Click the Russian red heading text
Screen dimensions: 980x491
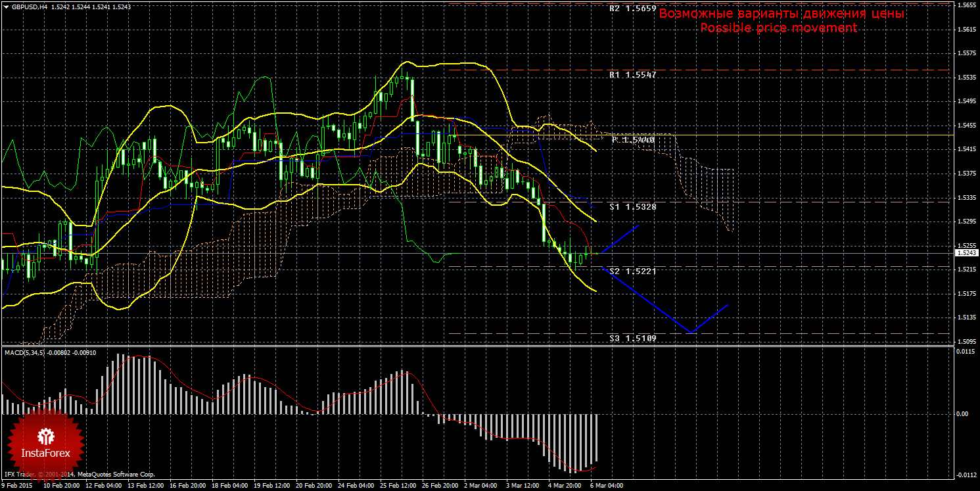pos(782,14)
